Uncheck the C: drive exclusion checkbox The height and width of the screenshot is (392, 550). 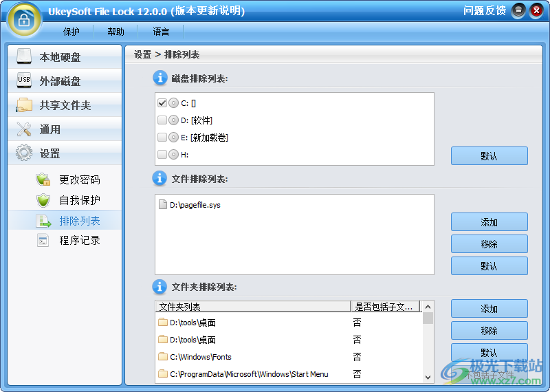pyautogui.click(x=162, y=103)
